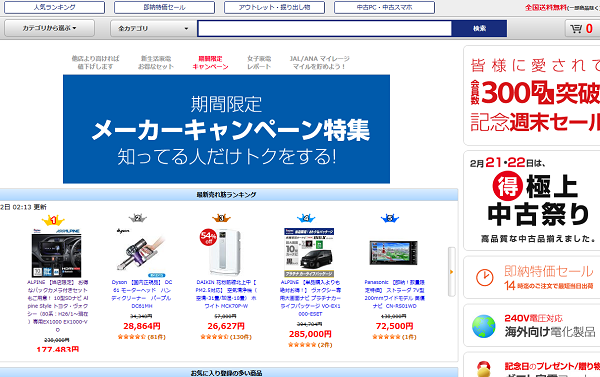Open the shopping cart icon
Screen dimensions: 600x377
576,29
